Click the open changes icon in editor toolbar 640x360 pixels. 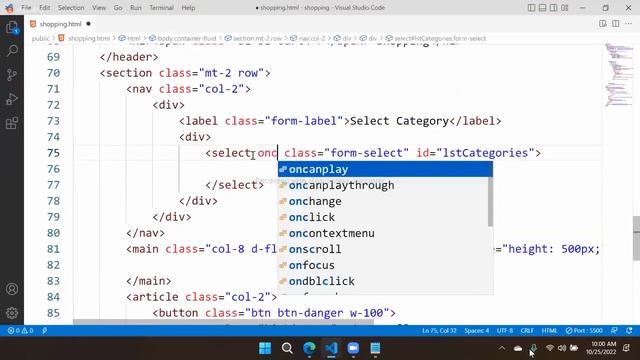[602, 24]
